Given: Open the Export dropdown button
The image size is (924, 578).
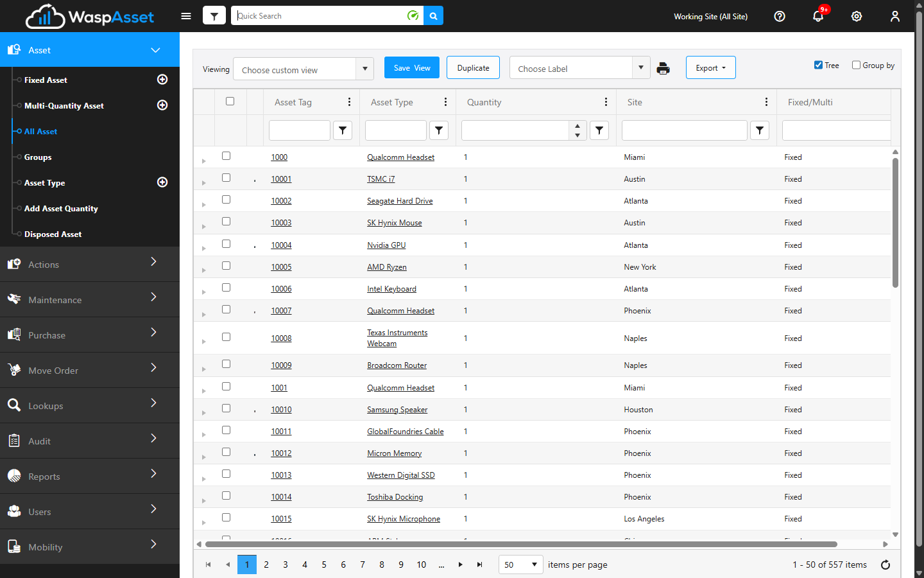Looking at the screenshot, I should 710,67.
